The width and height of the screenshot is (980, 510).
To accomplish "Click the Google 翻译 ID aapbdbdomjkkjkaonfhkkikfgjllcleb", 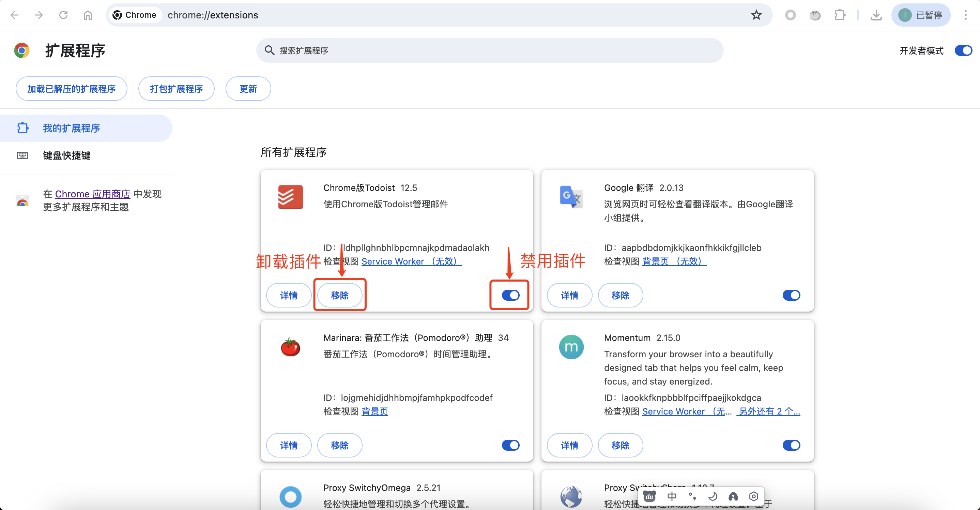I will point(691,248).
